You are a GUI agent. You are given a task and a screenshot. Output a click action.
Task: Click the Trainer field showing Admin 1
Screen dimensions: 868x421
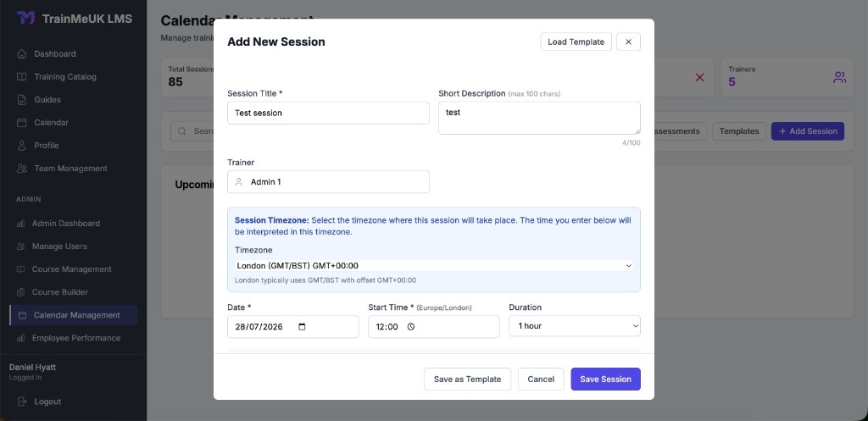click(328, 181)
